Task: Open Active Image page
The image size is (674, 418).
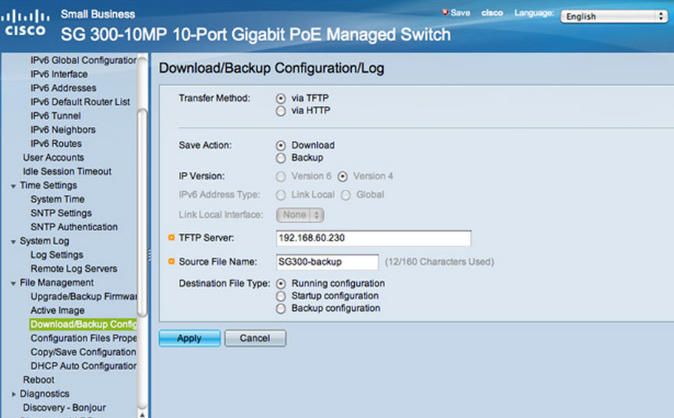Action: click(x=57, y=310)
